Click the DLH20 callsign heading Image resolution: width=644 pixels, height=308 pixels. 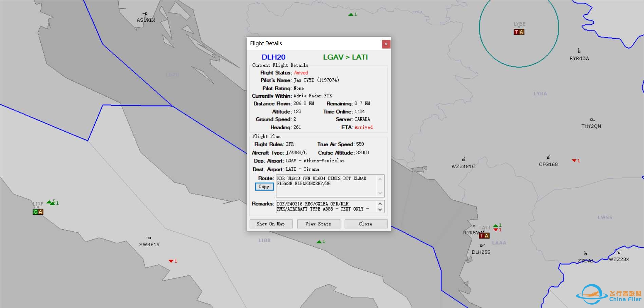click(x=273, y=57)
